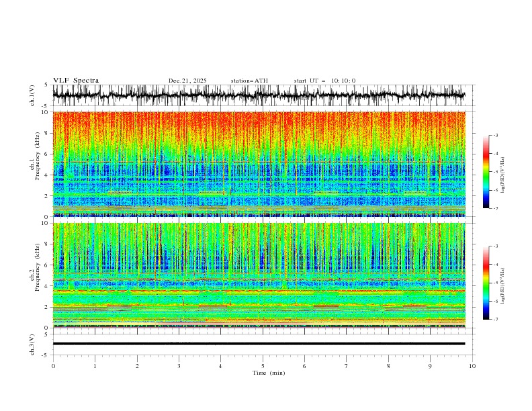Click the ch.2 PSD color scale bar
This screenshot has height=411, width=532.
click(x=486, y=283)
